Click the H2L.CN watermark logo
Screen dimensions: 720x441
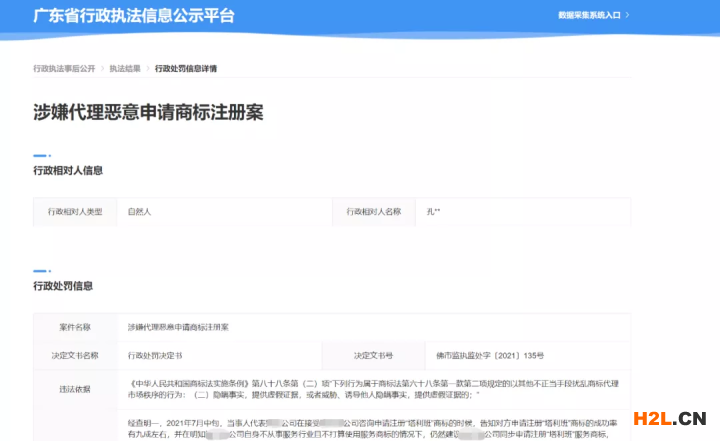pos(671,419)
